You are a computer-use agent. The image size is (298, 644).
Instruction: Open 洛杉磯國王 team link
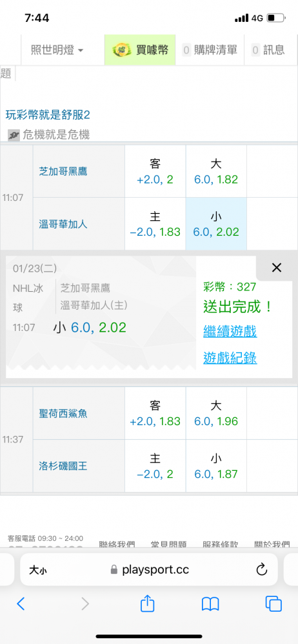pos(63,466)
